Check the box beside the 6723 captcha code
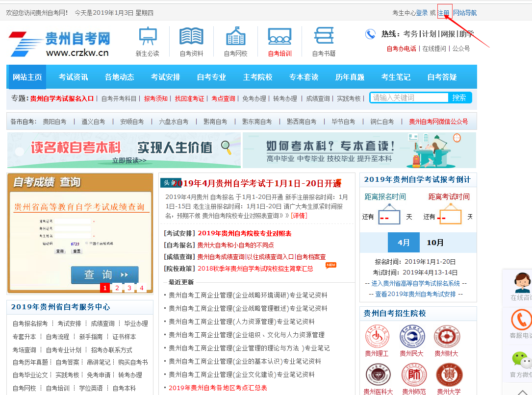This screenshot has height=395, width=532. (86, 243)
